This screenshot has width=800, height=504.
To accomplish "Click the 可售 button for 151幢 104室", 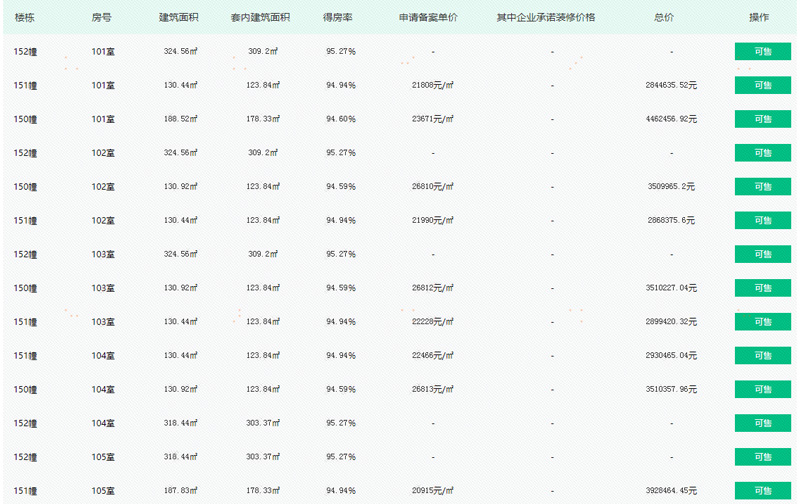I will point(763,356).
